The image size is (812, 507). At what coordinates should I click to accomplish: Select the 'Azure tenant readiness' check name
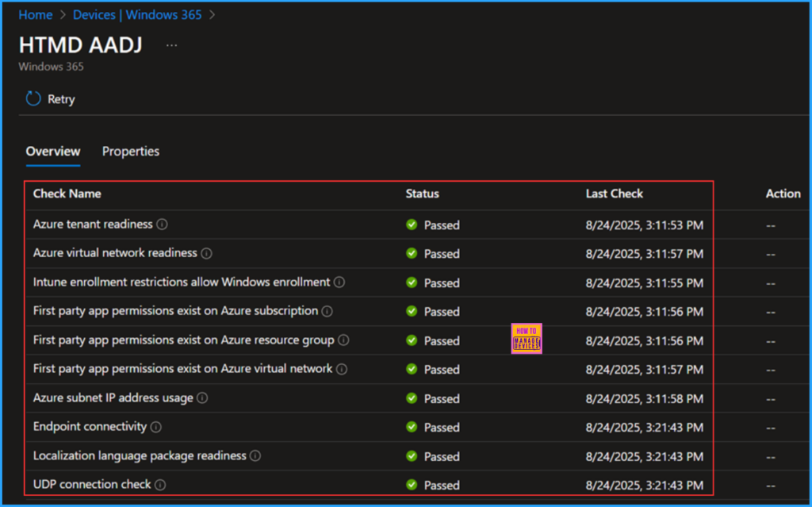pos(93,224)
